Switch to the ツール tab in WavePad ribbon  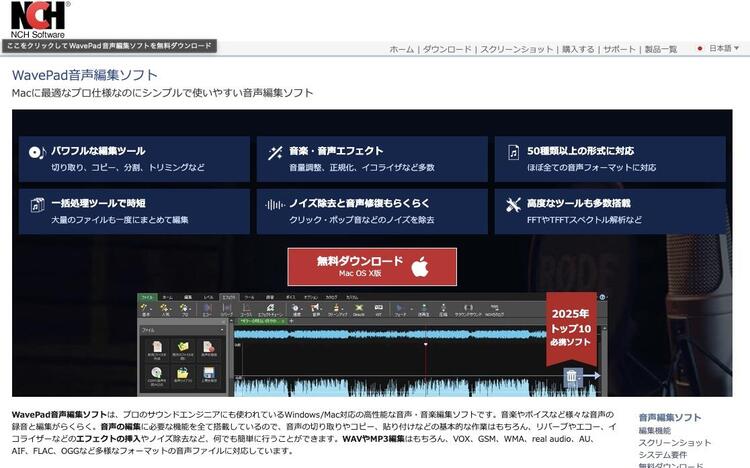point(249,297)
